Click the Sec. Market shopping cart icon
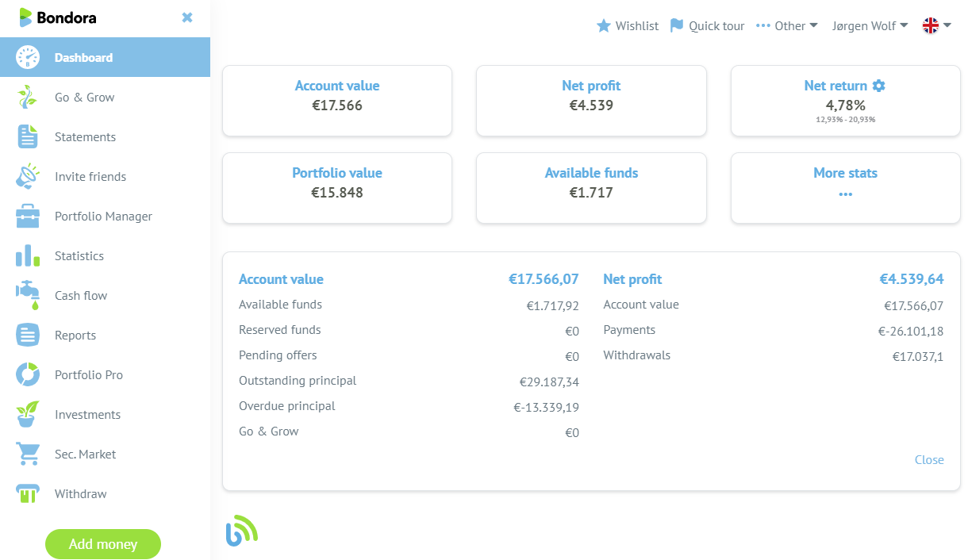Screen dimensions: 968x560 [28, 454]
